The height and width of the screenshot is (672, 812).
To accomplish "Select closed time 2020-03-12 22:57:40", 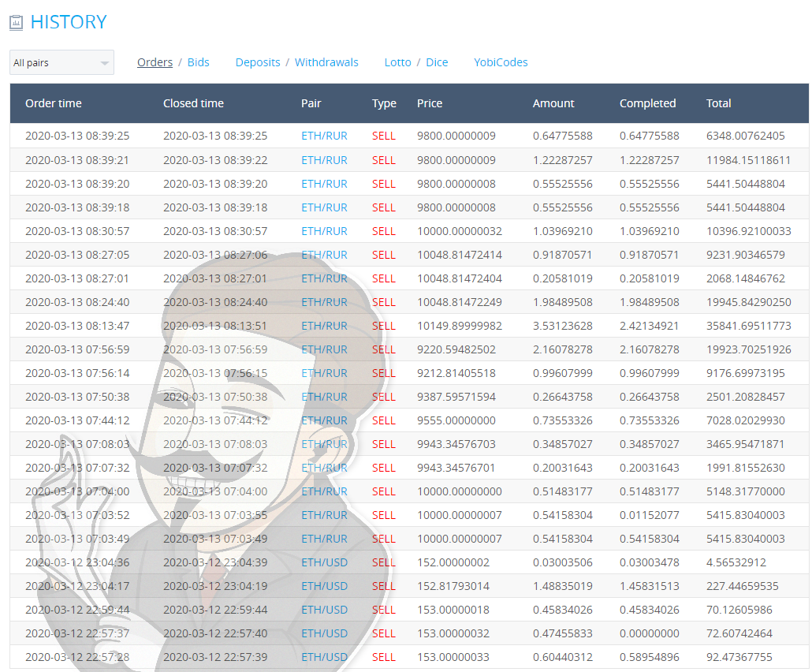I will (215, 633).
